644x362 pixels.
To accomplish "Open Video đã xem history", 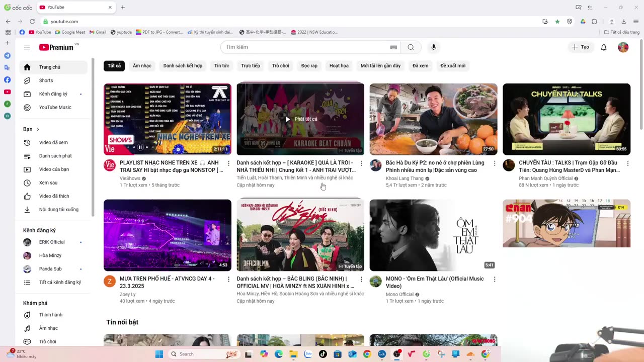I will point(54,143).
